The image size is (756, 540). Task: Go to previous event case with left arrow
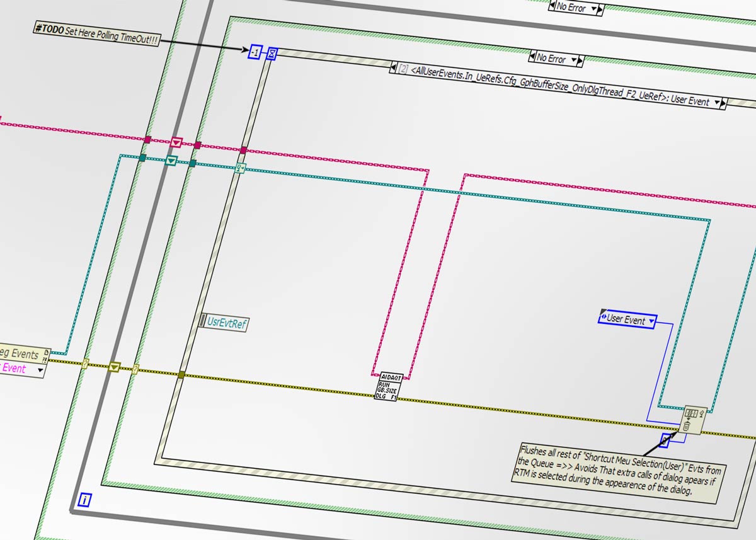[x=394, y=67]
